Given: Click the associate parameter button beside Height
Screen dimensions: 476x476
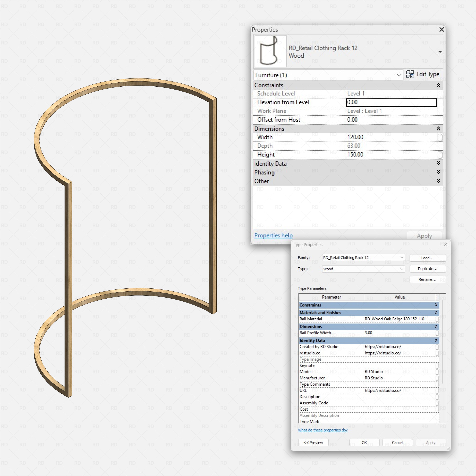Looking at the screenshot, I should click(440, 155).
